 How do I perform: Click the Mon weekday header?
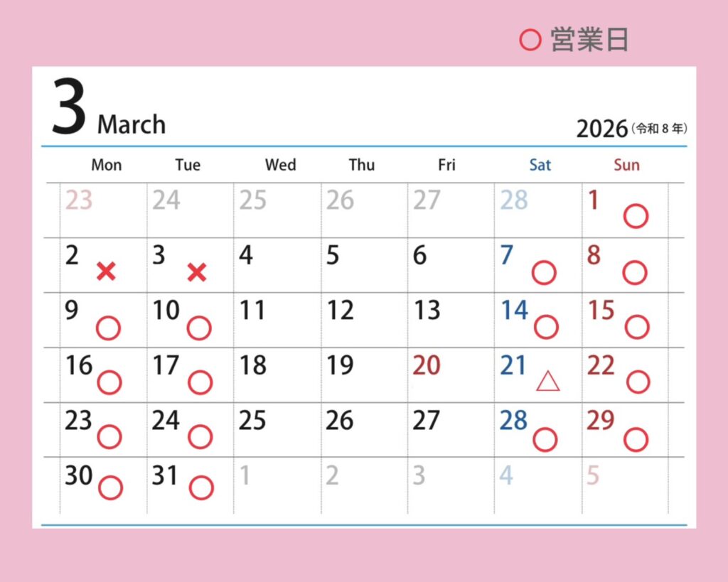tap(107, 165)
